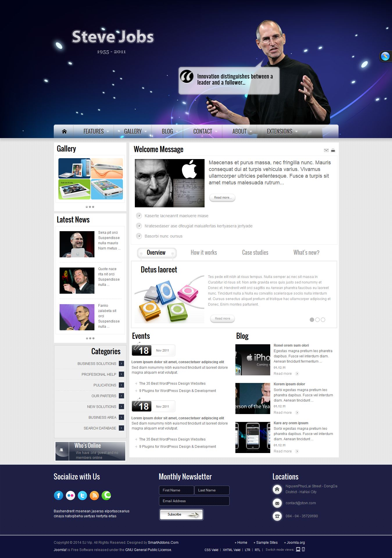Switch to What's new? tab
This screenshot has height=558, width=392.
(x=306, y=252)
